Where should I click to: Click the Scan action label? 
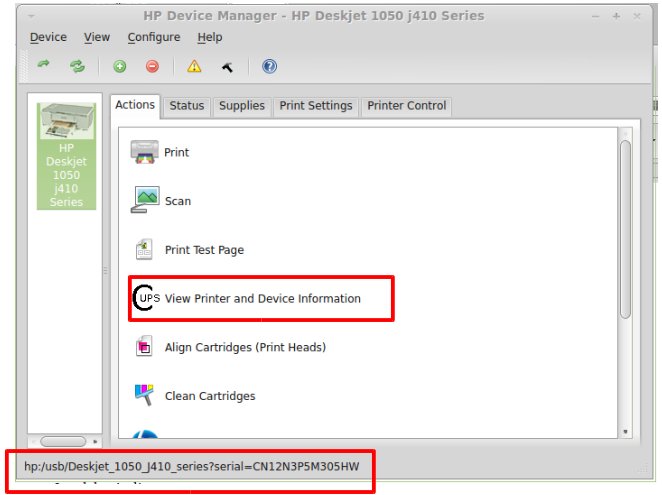(x=178, y=201)
